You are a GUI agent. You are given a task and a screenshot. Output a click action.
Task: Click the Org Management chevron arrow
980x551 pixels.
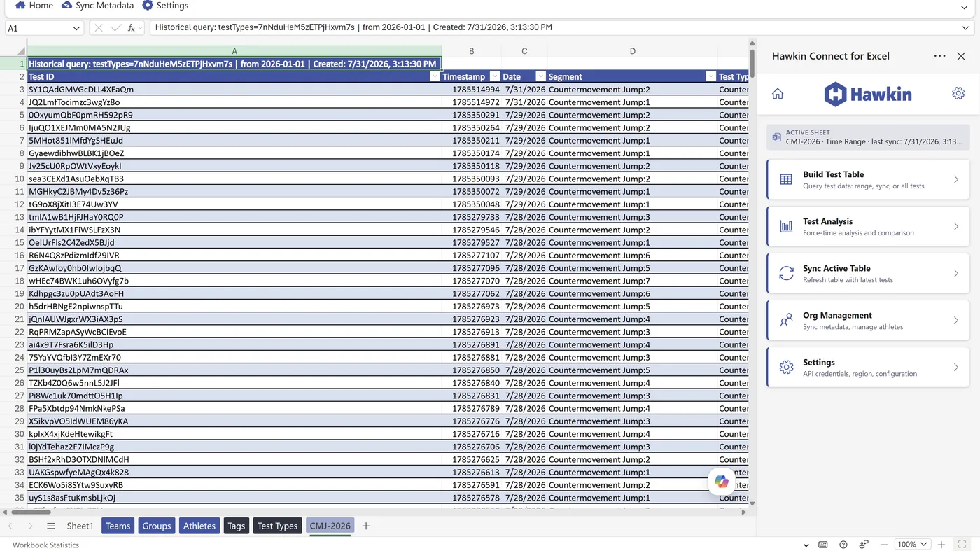(956, 320)
